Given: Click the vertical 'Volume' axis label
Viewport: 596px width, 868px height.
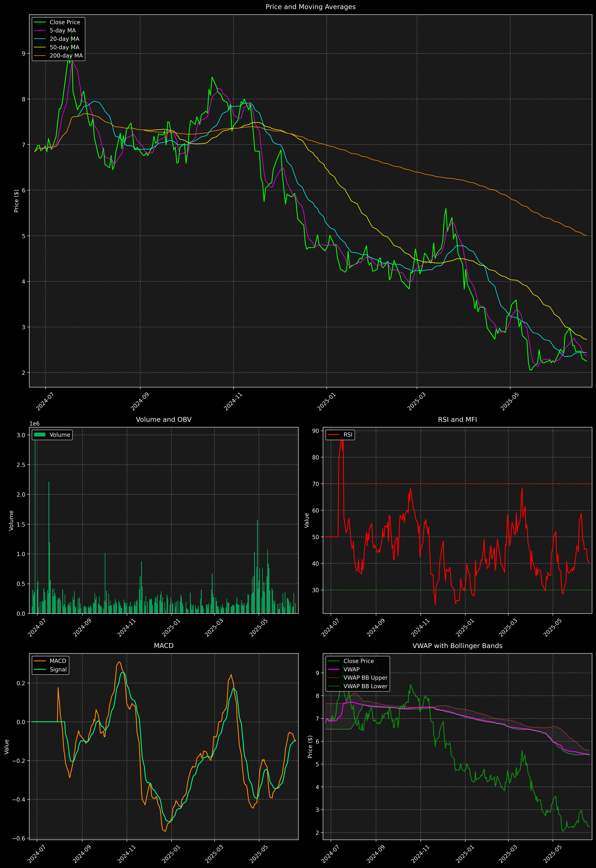Looking at the screenshot, I should (11, 520).
